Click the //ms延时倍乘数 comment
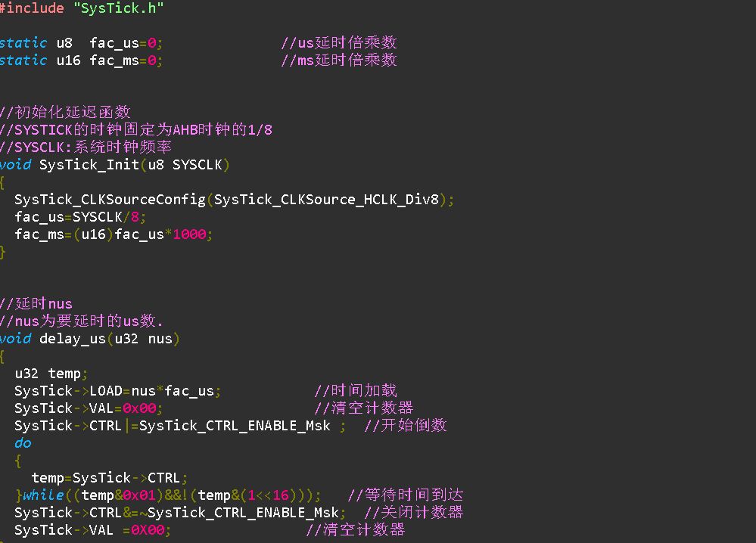Image resolution: width=756 pixels, height=543 pixels. tap(339, 60)
